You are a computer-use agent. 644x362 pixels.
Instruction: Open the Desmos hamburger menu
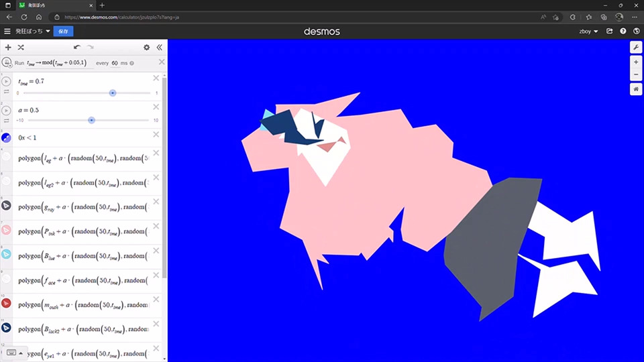tap(7, 32)
